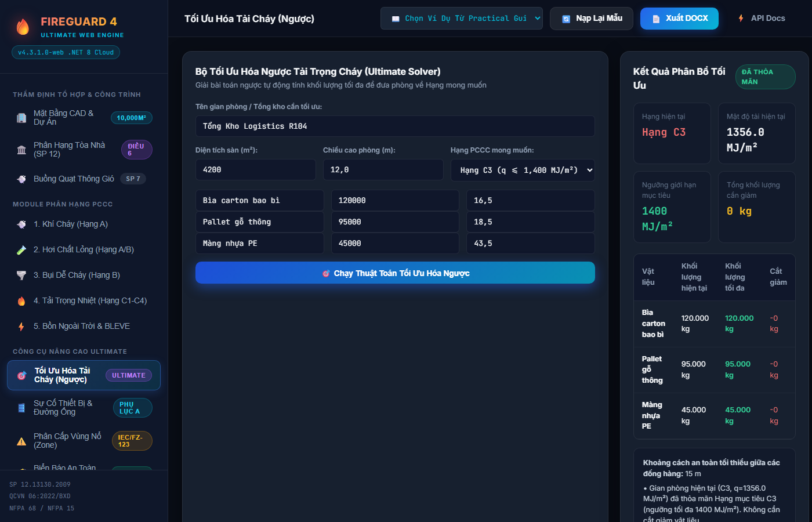
Task: Click the Nạp Lại Mẫu button
Action: coord(592,19)
